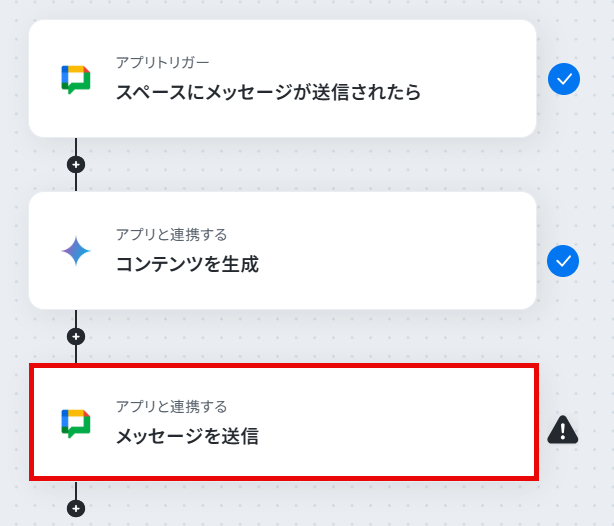Click the connector line above the first plus button
The image size is (614, 526).
pos(76,146)
